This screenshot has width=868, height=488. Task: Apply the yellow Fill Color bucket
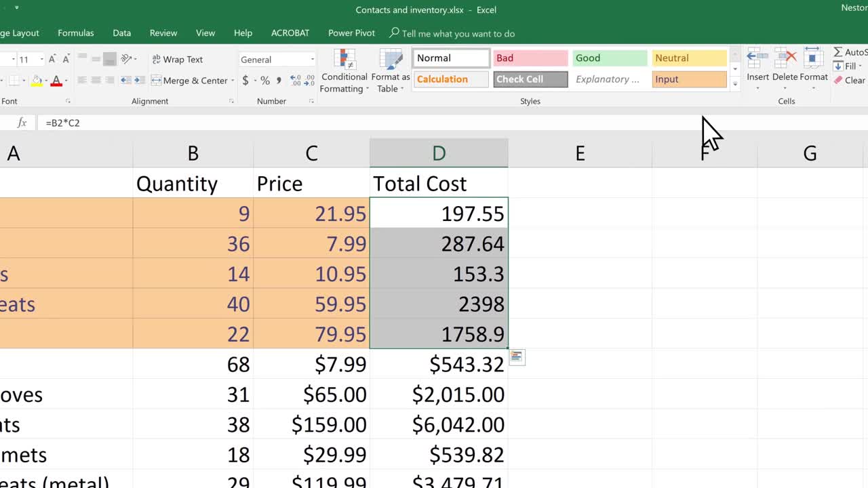(37, 81)
